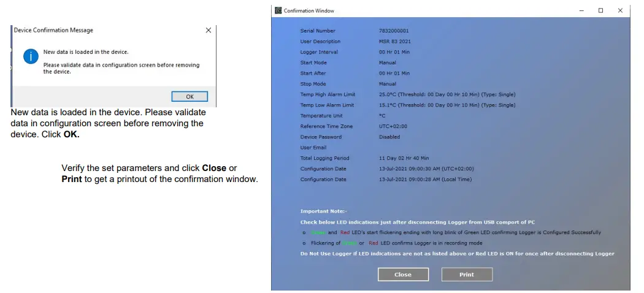The image size is (644, 293).
Task: Close the Device Confirmation Message dialog
Action: click(209, 31)
